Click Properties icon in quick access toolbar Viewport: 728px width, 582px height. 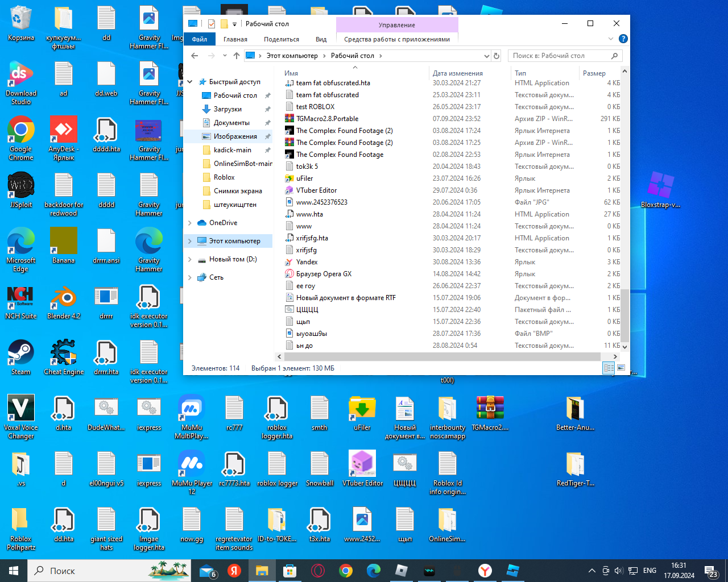(x=212, y=24)
